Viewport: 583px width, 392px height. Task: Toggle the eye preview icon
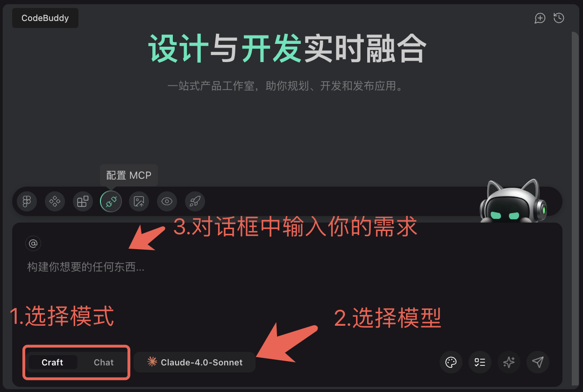point(167,202)
